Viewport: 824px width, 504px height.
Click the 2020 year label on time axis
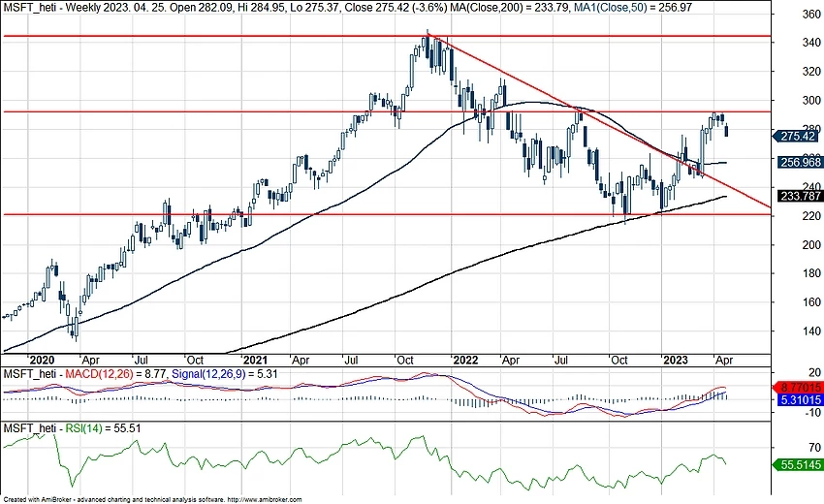(x=42, y=360)
